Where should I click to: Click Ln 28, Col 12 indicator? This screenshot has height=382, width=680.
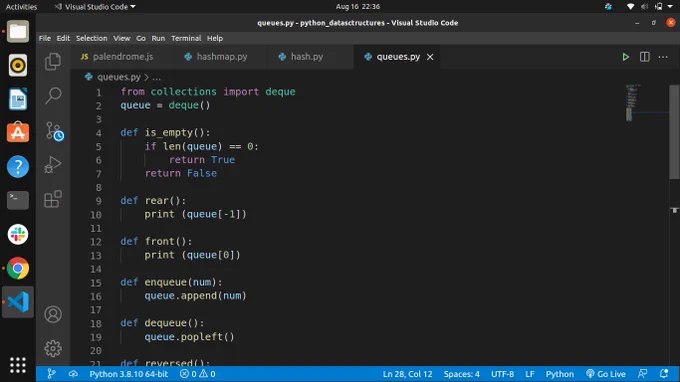pos(407,374)
